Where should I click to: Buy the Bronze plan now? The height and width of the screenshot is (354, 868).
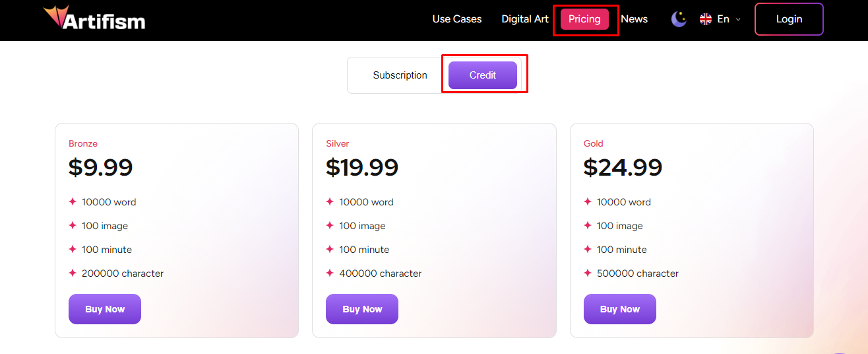click(x=105, y=309)
